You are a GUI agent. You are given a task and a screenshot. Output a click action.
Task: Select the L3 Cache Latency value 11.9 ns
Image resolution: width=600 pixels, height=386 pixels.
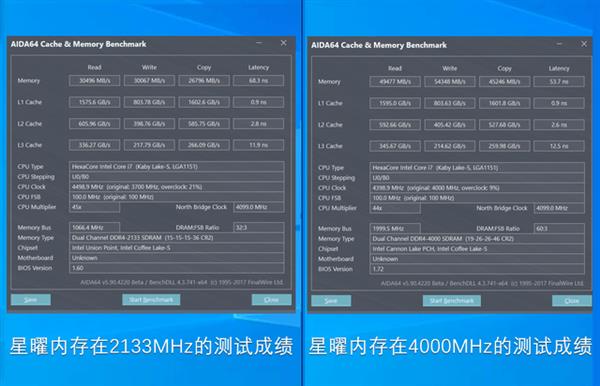pos(259,145)
